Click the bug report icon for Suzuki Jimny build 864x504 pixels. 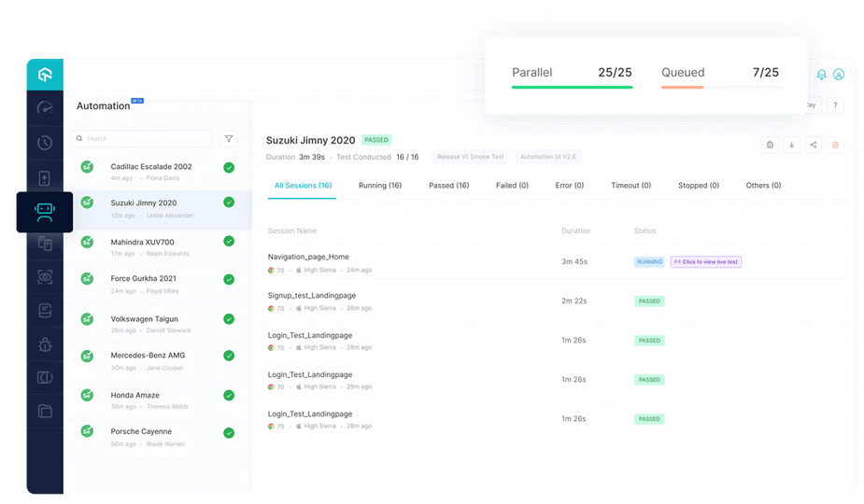click(770, 145)
